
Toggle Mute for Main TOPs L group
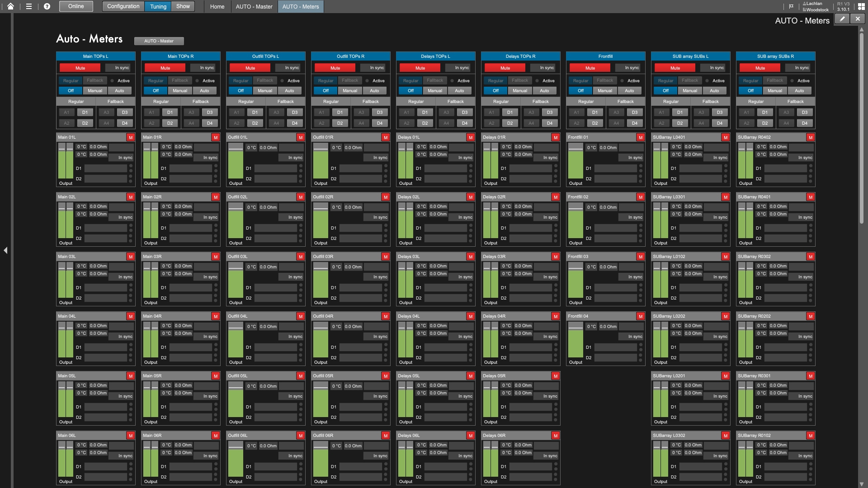coord(80,68)
